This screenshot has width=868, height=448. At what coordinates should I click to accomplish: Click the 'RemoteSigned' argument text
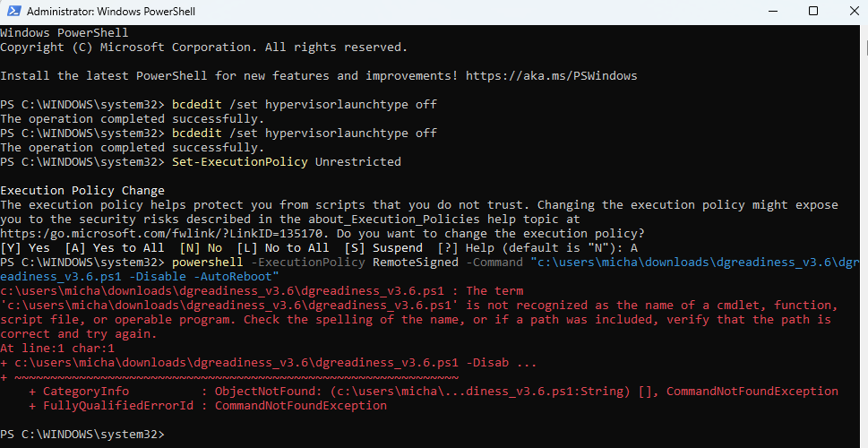[x=415, y=263]
